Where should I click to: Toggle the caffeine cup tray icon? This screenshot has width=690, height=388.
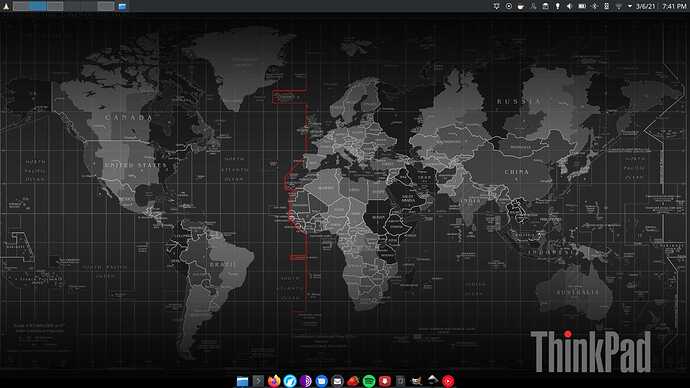tap(521, 6)
